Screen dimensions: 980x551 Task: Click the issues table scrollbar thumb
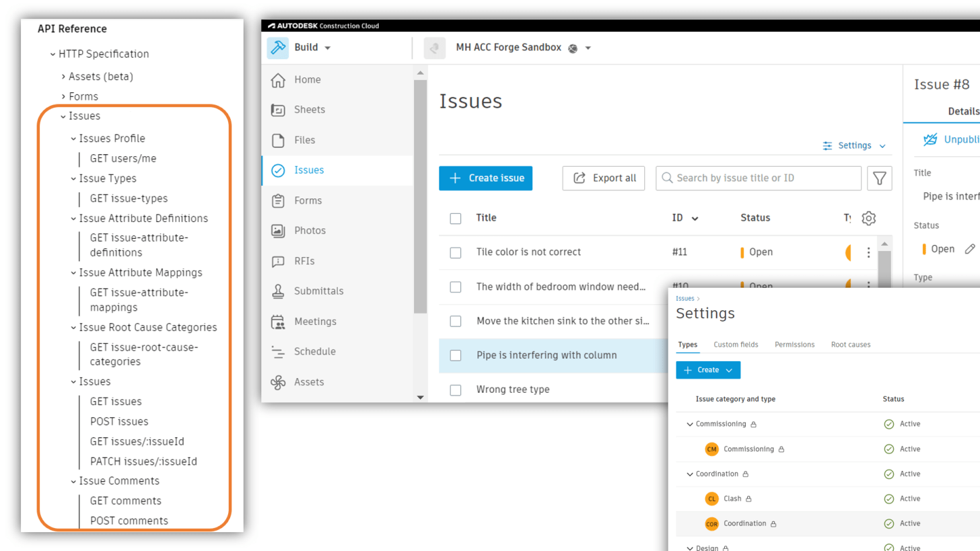(884, 269)
